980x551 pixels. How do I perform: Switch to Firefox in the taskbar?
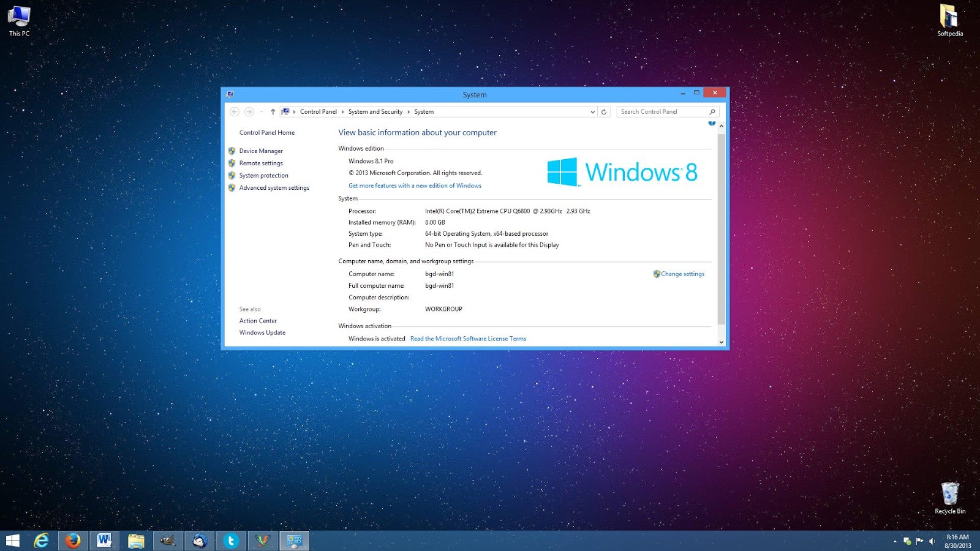tap(73, 541)
